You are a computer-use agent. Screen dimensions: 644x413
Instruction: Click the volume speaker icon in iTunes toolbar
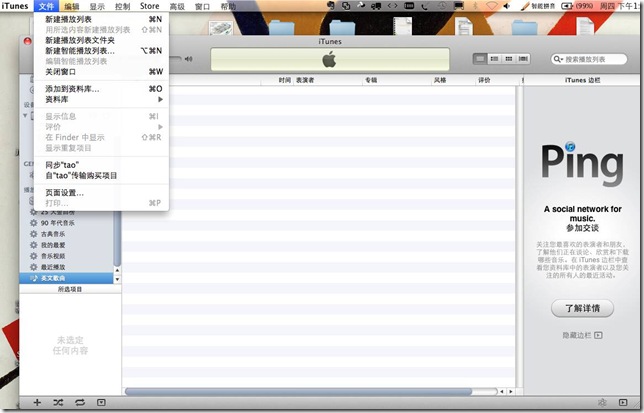point(189,59)
